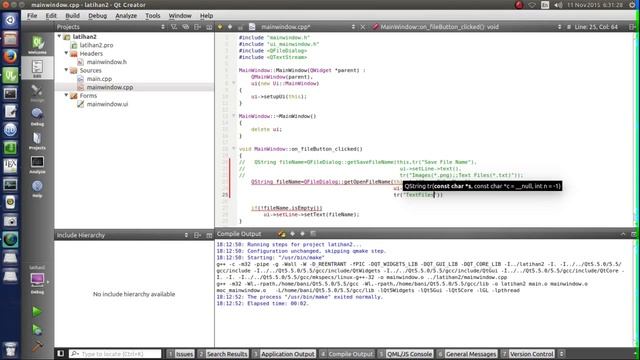Switch to Edit mode
The width and height of the screenshot is (640, 360).
[37, 68]
